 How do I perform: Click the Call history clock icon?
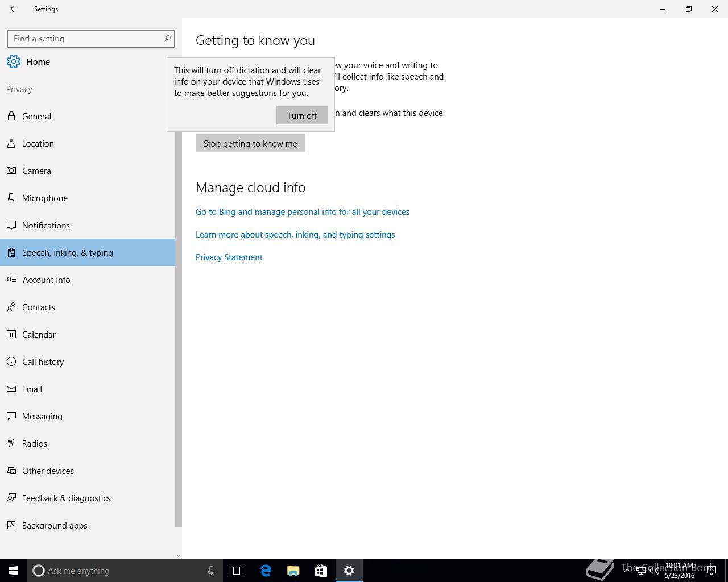11,361
